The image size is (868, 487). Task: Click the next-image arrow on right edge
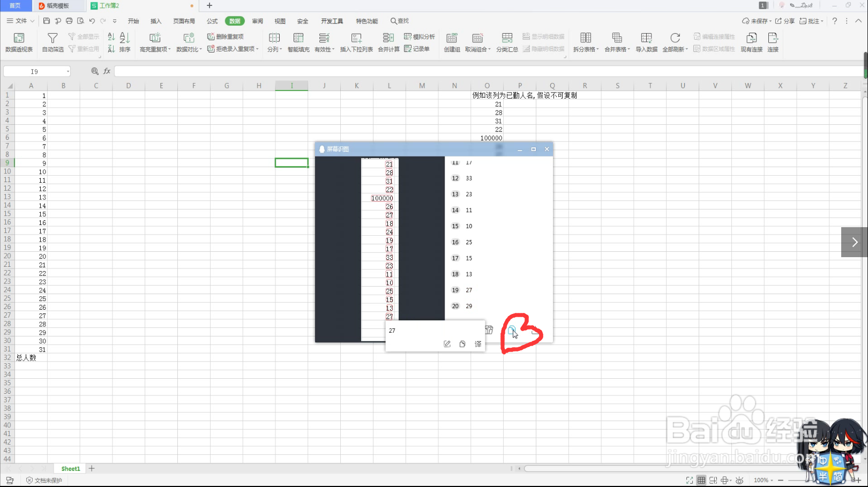(x=855, y=242)
